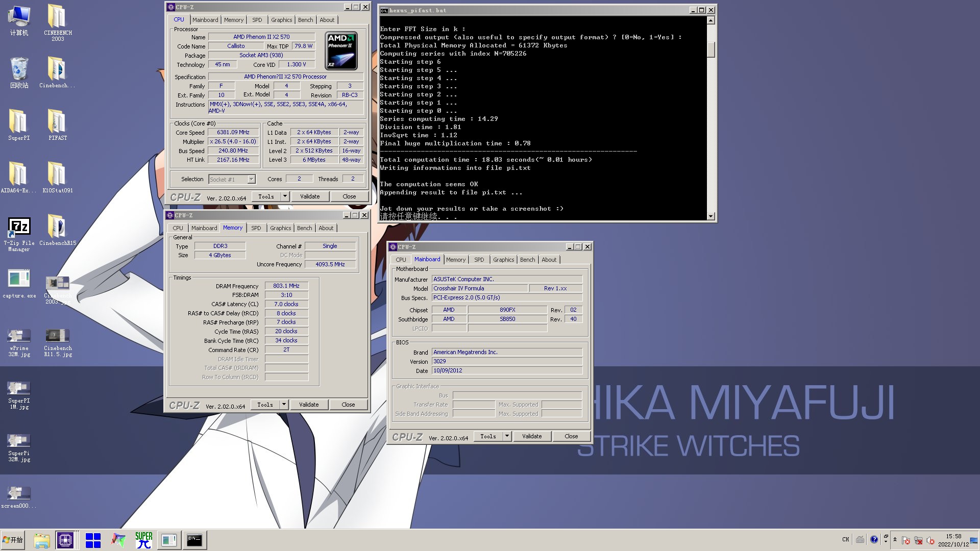Select the wPrime 32M.jpg image file
980x551 pixels.
click(x=19, y=343)
